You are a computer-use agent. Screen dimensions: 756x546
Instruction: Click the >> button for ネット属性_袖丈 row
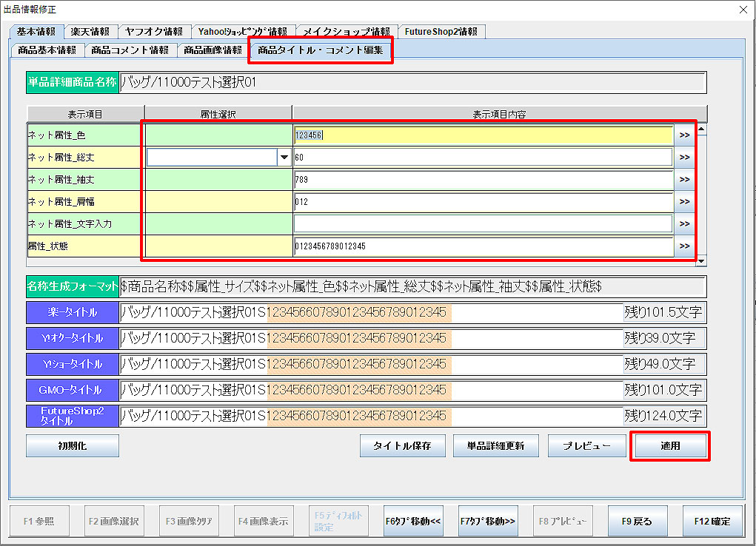point(683,180)
